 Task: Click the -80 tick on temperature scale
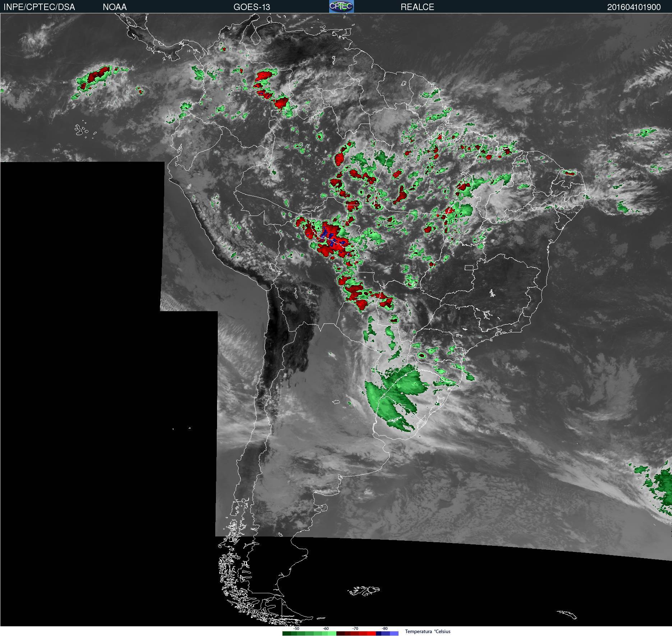tap(385, 628)
